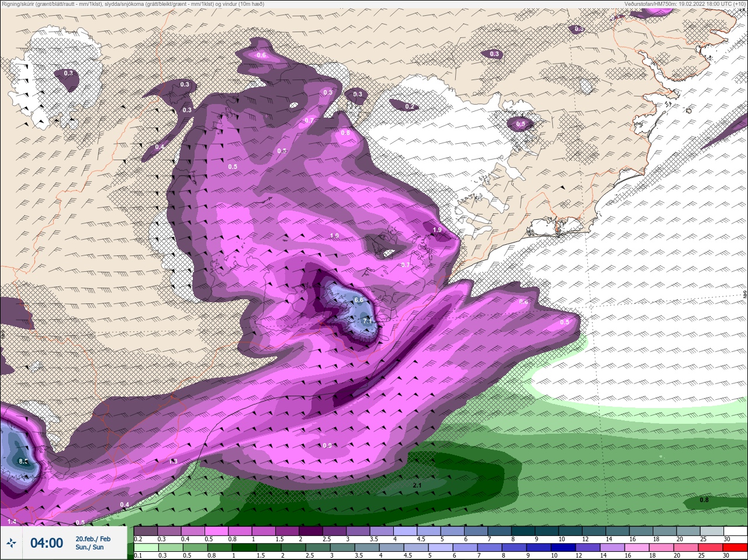The width and height of the screenshot is (748, 560).
Task: Pick the lower legend swatch between 0.1 and 0.3
Action: click(146, 548)
